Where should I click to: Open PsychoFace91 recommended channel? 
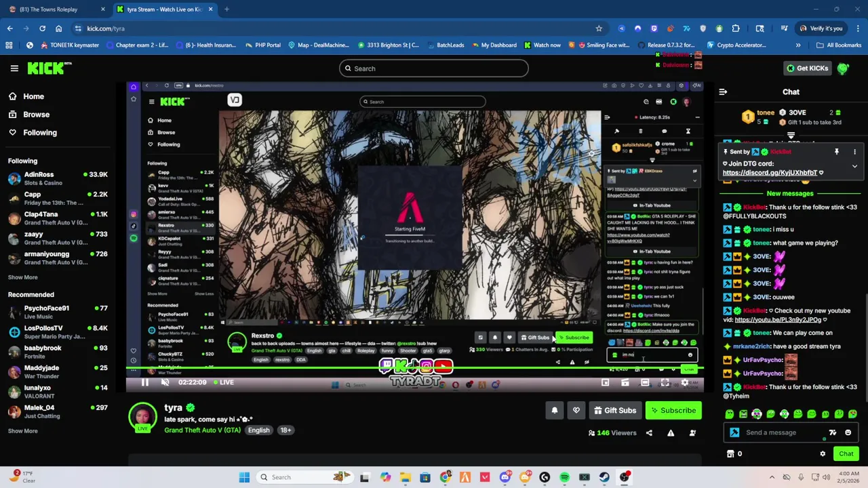click(57, 312)
